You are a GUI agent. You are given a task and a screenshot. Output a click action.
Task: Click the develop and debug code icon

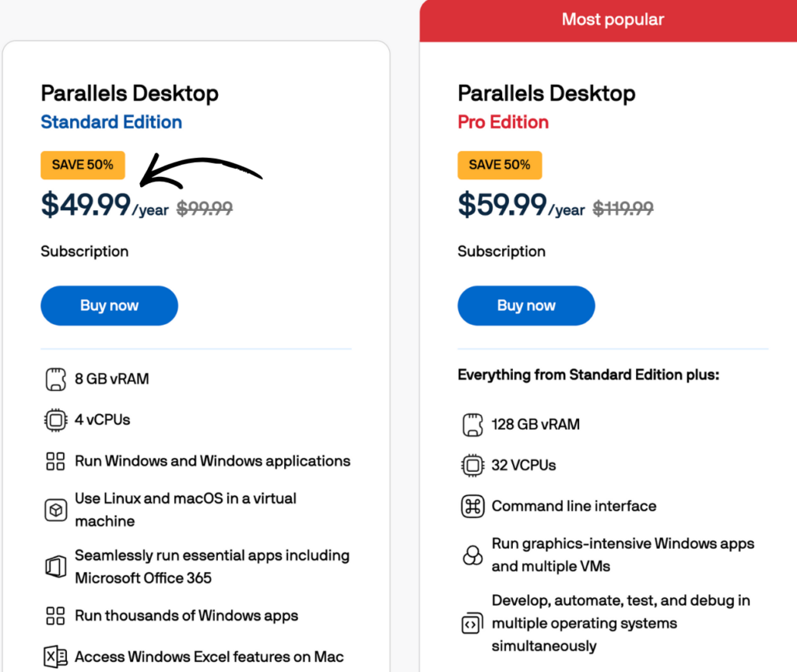tap(472, 623)
